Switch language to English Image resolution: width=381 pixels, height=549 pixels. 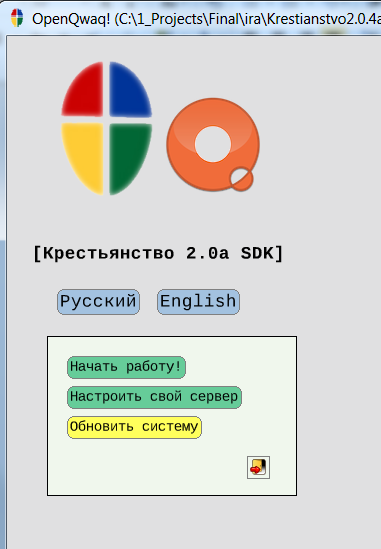pyautogui.click(x=199, y=302)
